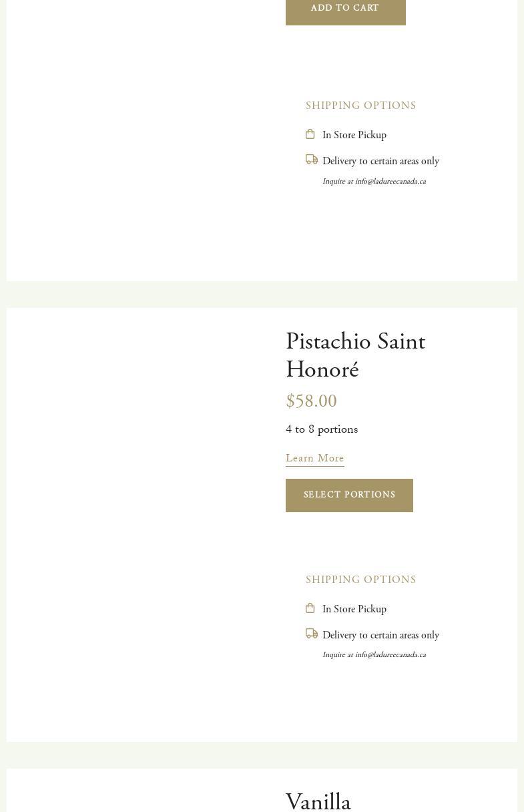Image resolution: width=524 pixels, height=812 pixels.
Task: Click the delivery truck icon above Pistachio Saint Honoré
Action: [x=312, y=160]
